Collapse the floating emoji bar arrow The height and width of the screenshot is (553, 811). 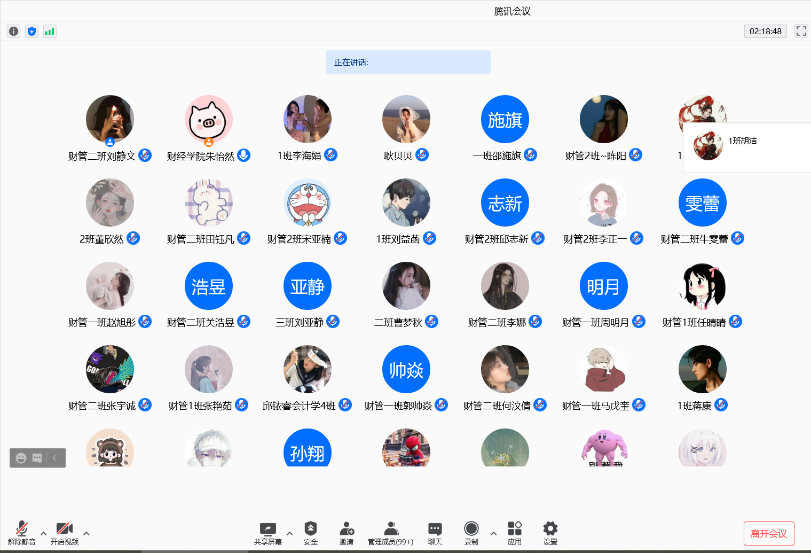pyautogui.click(x=56, y=457)
